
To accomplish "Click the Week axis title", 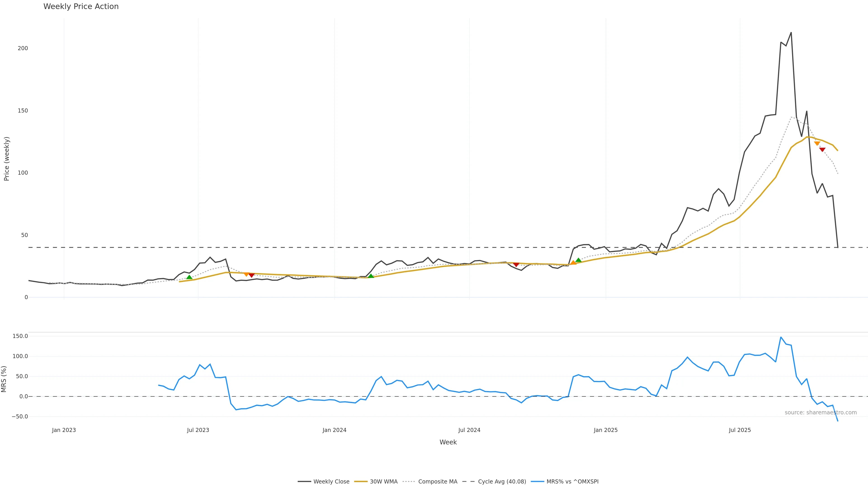I will tap(448, 442).
